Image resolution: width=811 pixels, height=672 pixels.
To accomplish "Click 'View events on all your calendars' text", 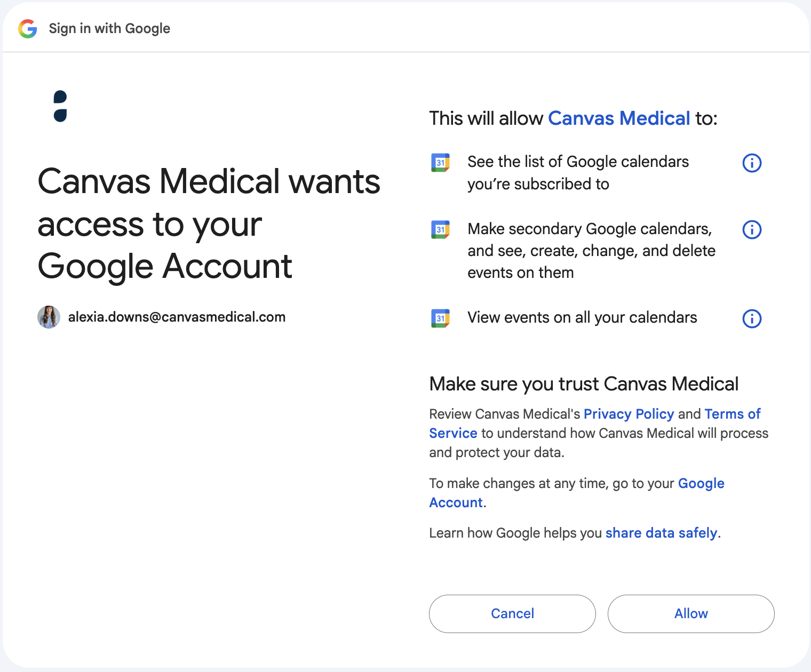I will [582, 317].
